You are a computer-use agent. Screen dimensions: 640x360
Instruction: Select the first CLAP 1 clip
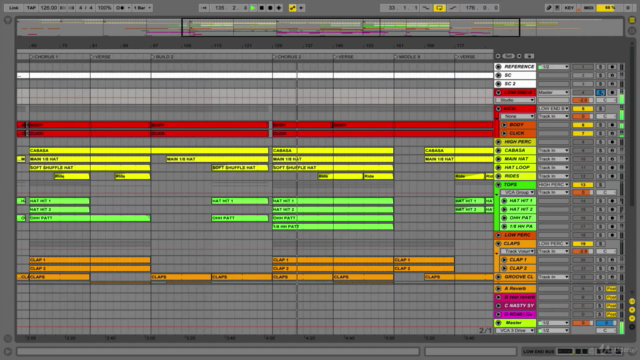tap(90, 260)
